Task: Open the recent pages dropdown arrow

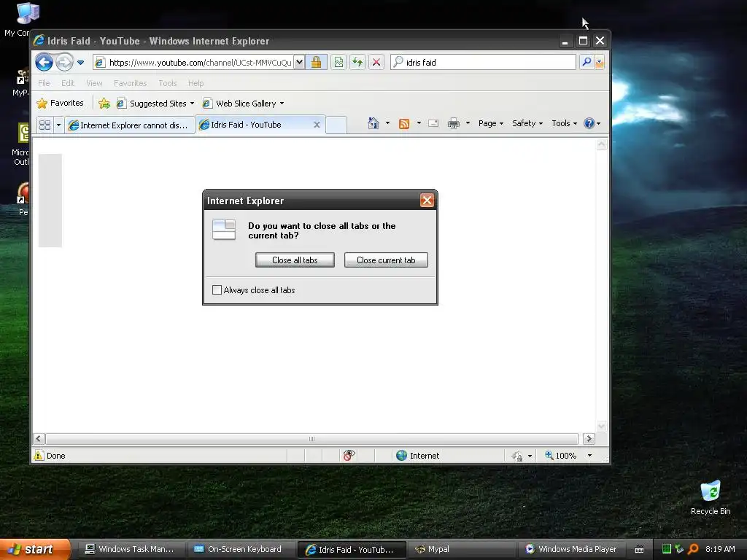Action: 80,63
